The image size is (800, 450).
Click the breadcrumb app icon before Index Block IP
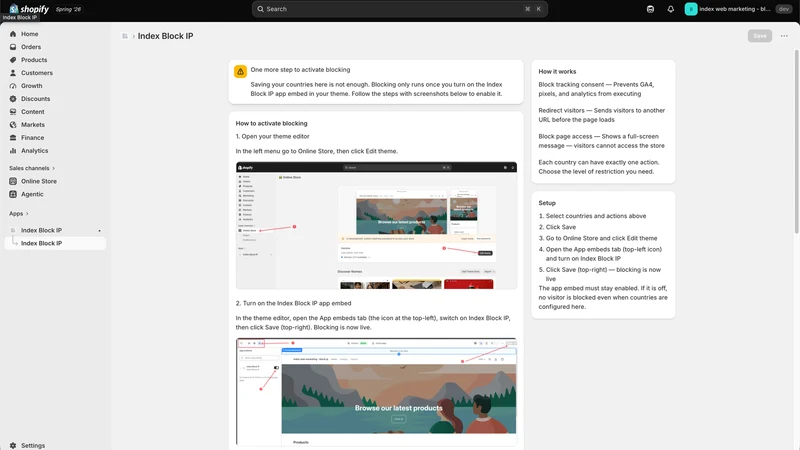pyautogui.click(x=124, y=36)
